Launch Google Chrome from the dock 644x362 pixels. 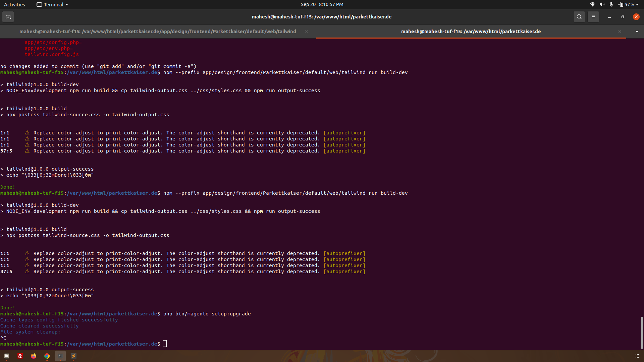coord(47,356)
